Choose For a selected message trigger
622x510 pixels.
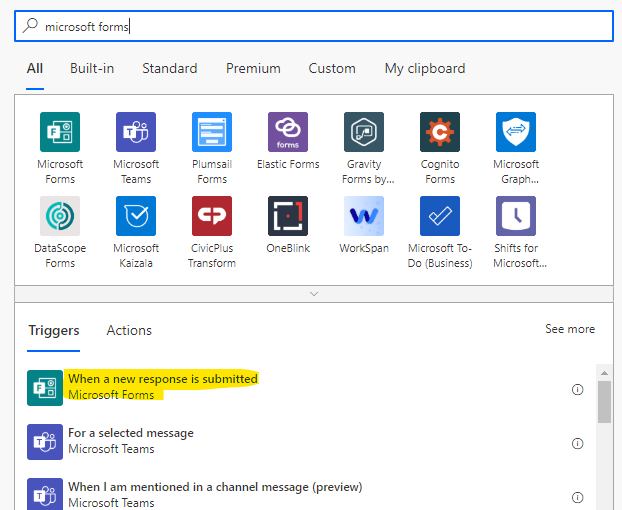131,433
